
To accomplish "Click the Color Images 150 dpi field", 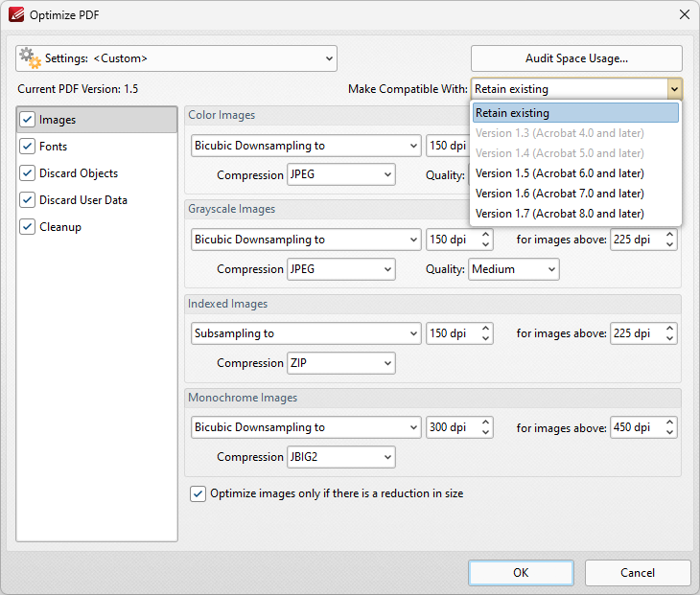I will point(448,146).
